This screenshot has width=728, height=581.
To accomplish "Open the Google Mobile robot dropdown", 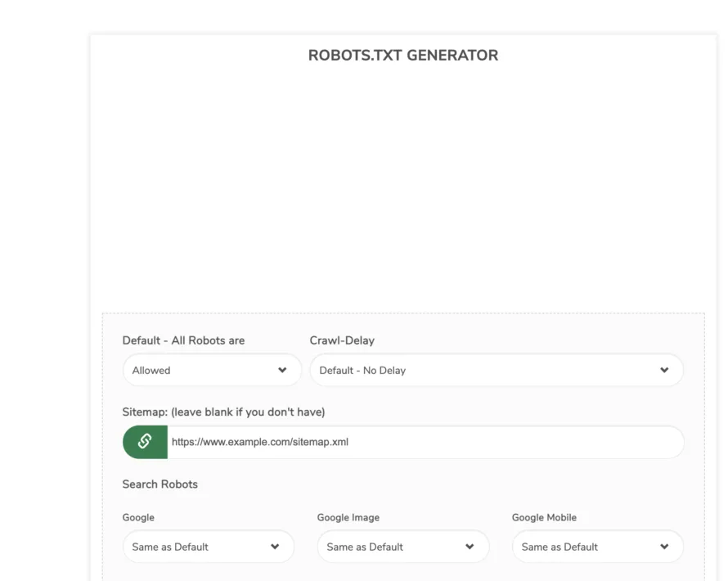I will tap(597, 547).
